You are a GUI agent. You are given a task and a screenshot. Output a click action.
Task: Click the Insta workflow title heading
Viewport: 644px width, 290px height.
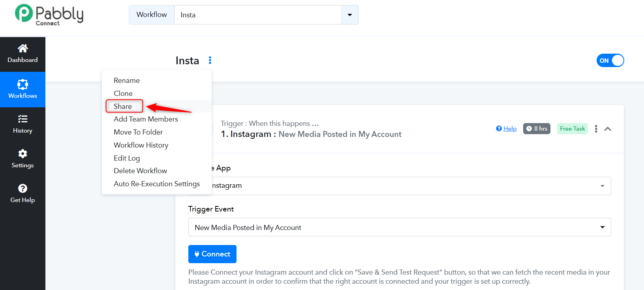[187, 61]
